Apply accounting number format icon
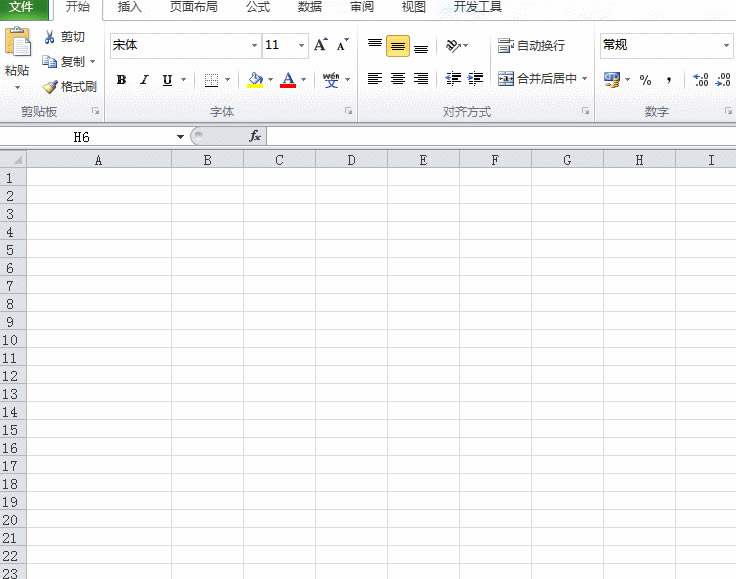Image resolution: width=736 pixels, height=579 pixels. (x=612, y=80)
